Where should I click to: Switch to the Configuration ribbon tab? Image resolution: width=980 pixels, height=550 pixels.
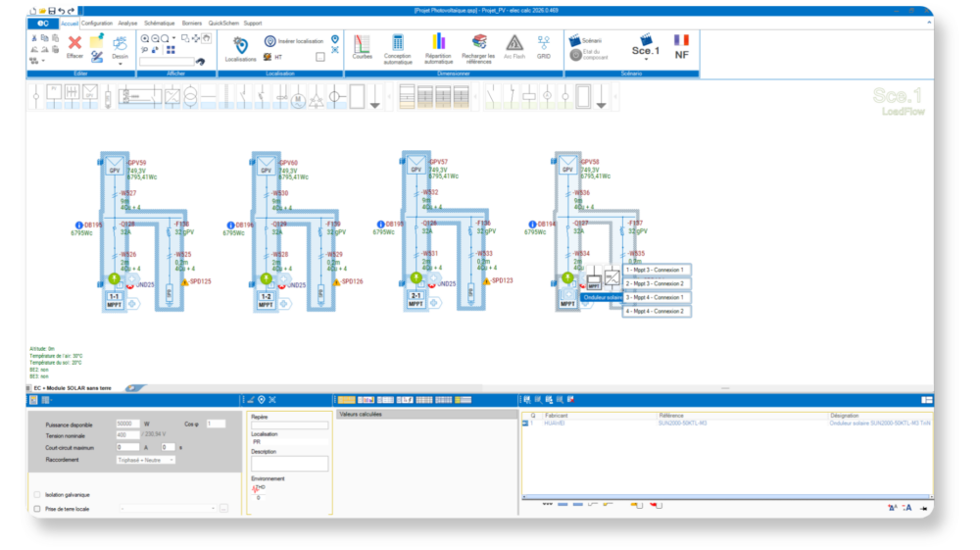coord(97,22)
